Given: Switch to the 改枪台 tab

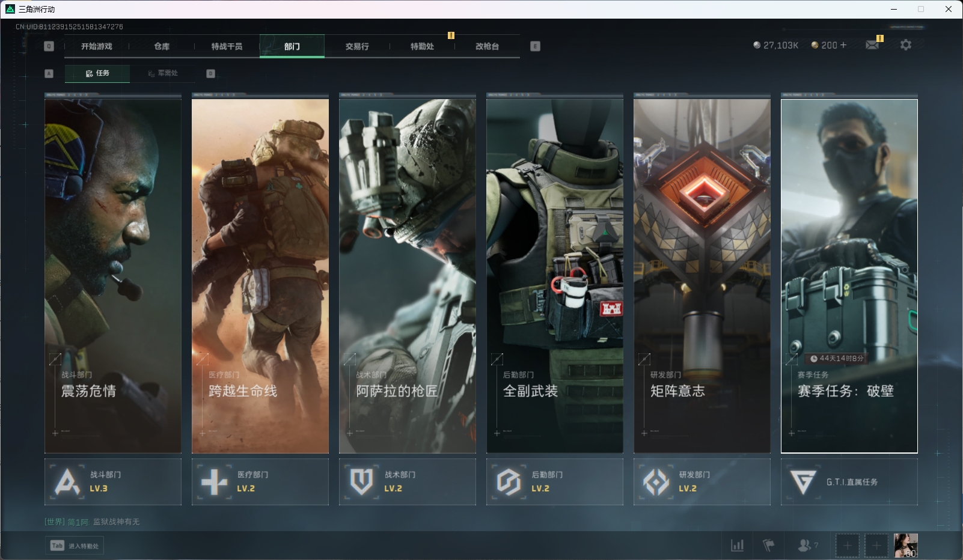Looking at the screenshot, I should [x=487, y=46].
